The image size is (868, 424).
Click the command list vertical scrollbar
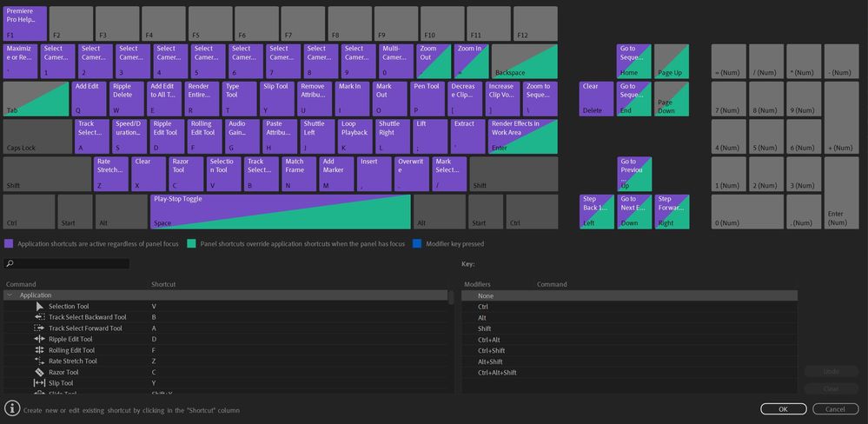point(451,297)
